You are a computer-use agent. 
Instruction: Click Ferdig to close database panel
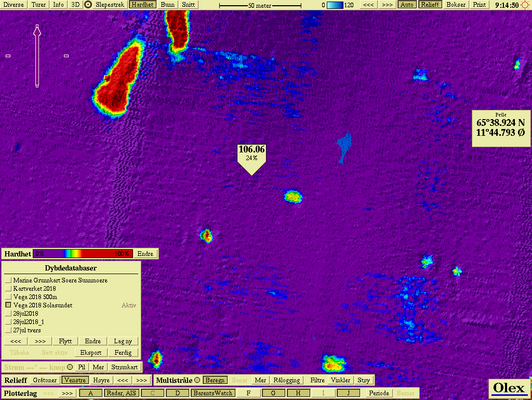point(123,353)
